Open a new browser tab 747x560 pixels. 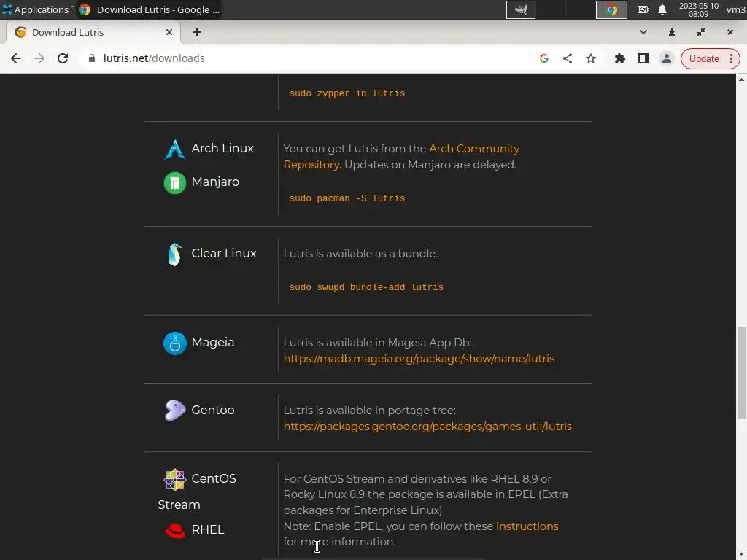coord(197,32)
